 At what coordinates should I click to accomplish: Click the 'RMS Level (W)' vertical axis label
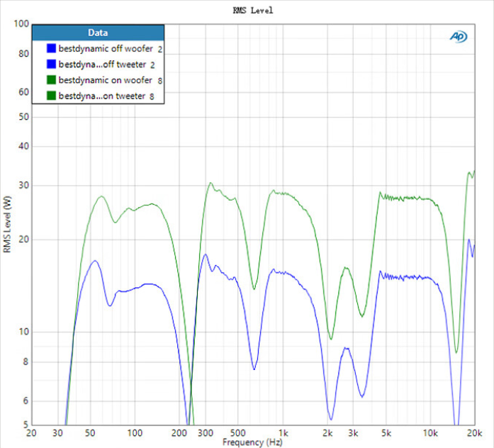coord(7,225)
